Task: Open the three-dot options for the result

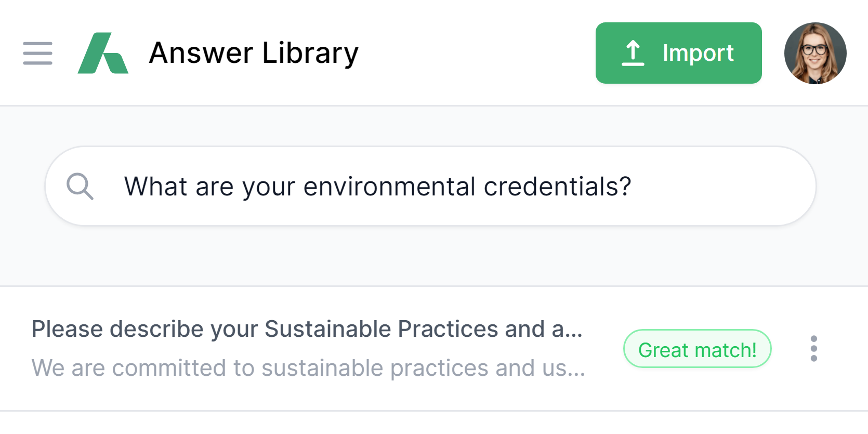Action: [813, 348]
